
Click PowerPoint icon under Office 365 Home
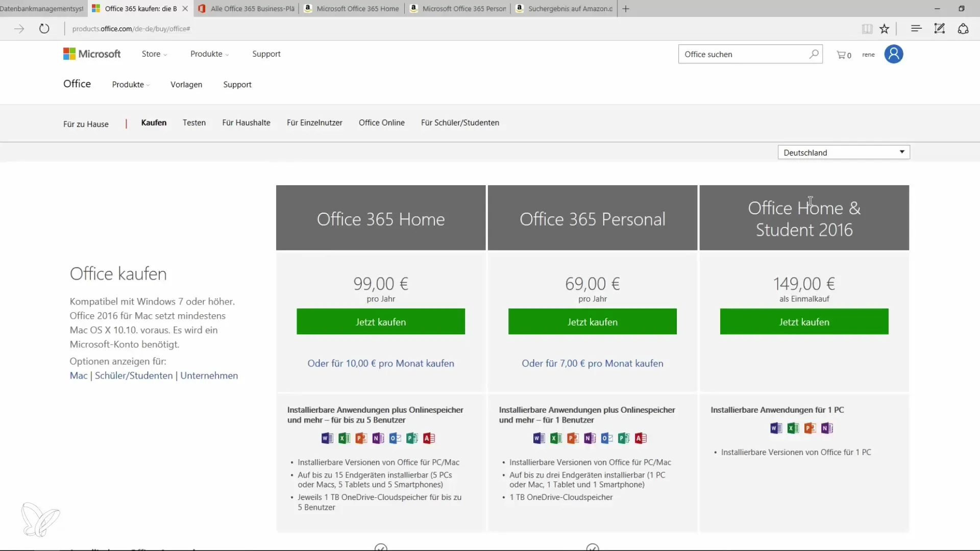click(x=361, y=438)
